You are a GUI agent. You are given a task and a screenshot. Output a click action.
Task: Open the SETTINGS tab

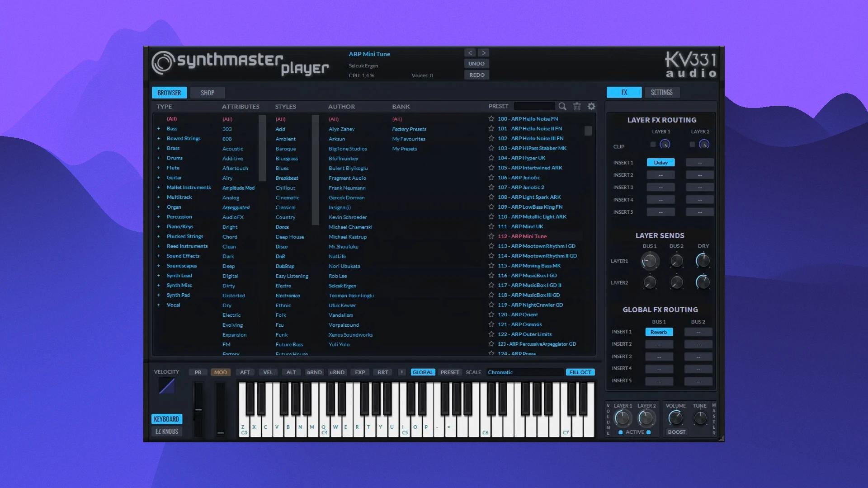[x=662, y=92]
